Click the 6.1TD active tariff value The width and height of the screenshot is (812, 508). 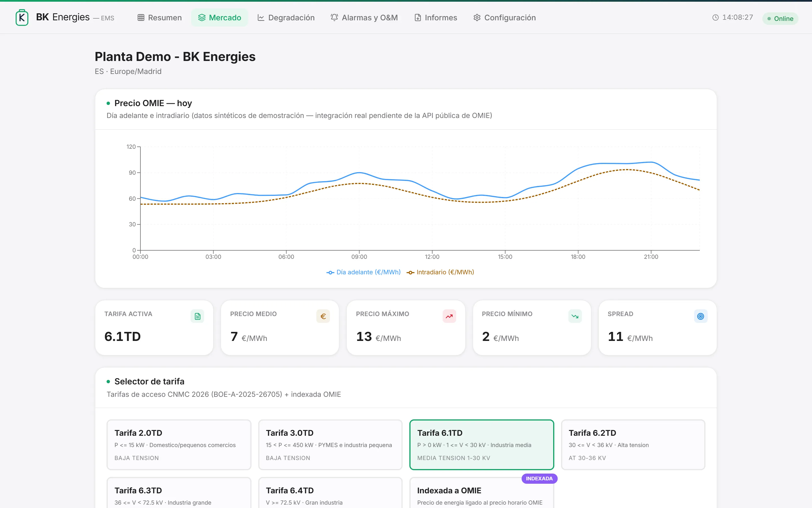tap(122, 336)
